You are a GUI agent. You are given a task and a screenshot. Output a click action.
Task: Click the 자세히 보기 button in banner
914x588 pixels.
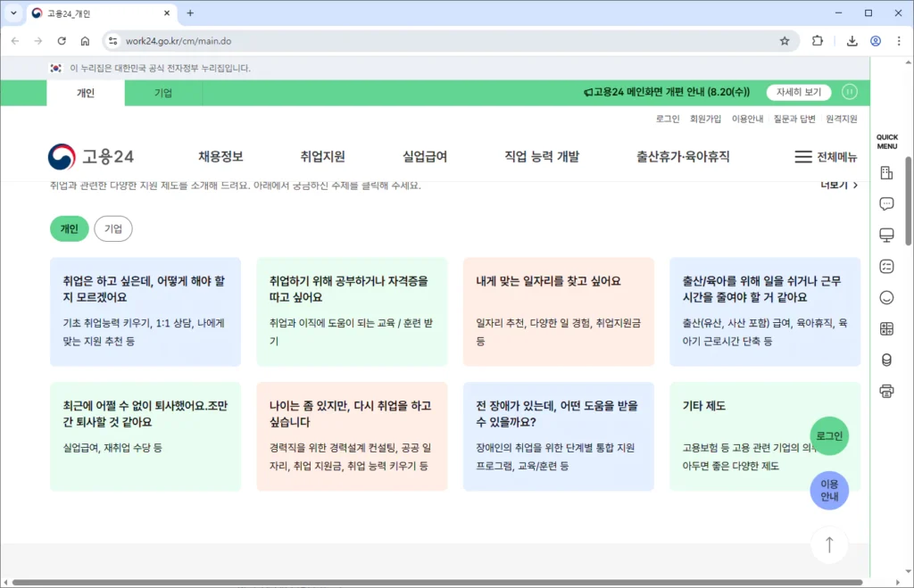[797, 92]
